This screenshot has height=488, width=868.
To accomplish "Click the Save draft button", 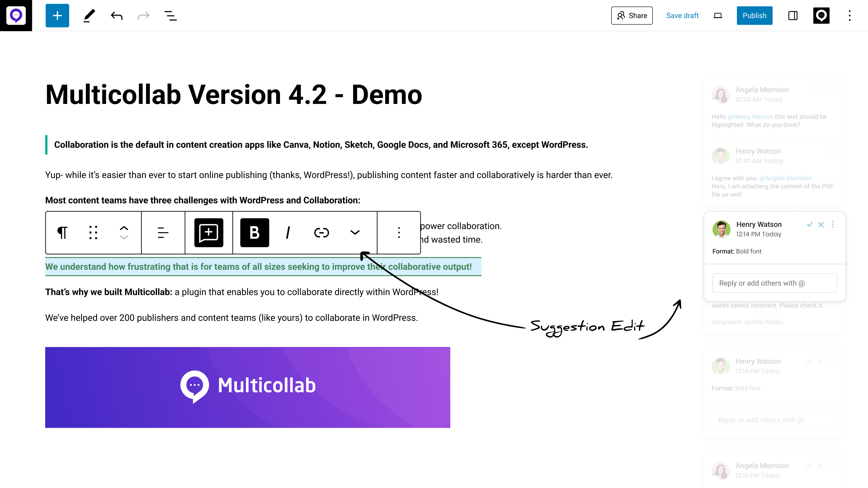I will (683, 15).
